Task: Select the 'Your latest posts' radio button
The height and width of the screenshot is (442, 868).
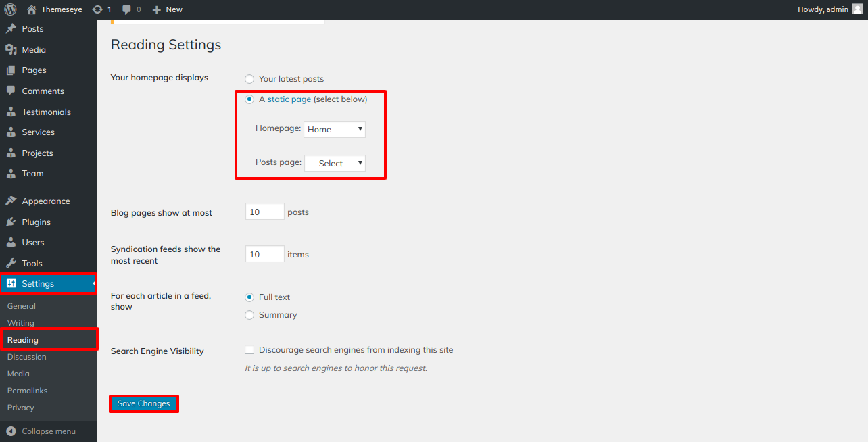Action: click(249, 78)
